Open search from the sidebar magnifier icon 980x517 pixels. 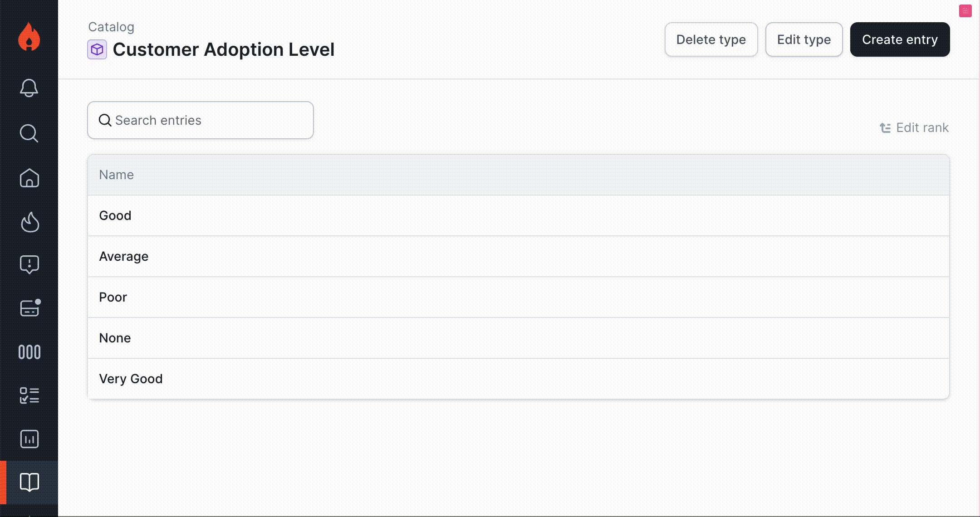(x=29, y=133)
